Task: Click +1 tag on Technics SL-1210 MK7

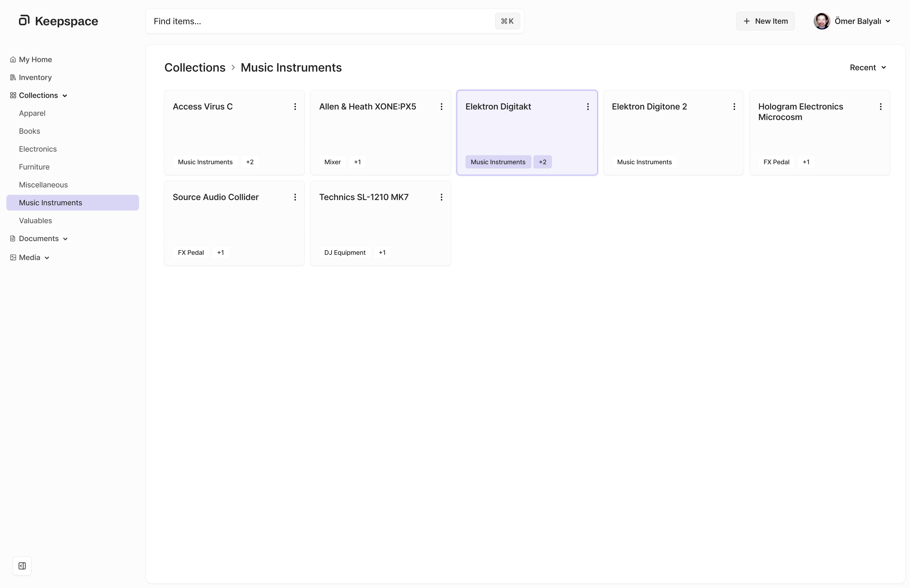Action: 382,252
